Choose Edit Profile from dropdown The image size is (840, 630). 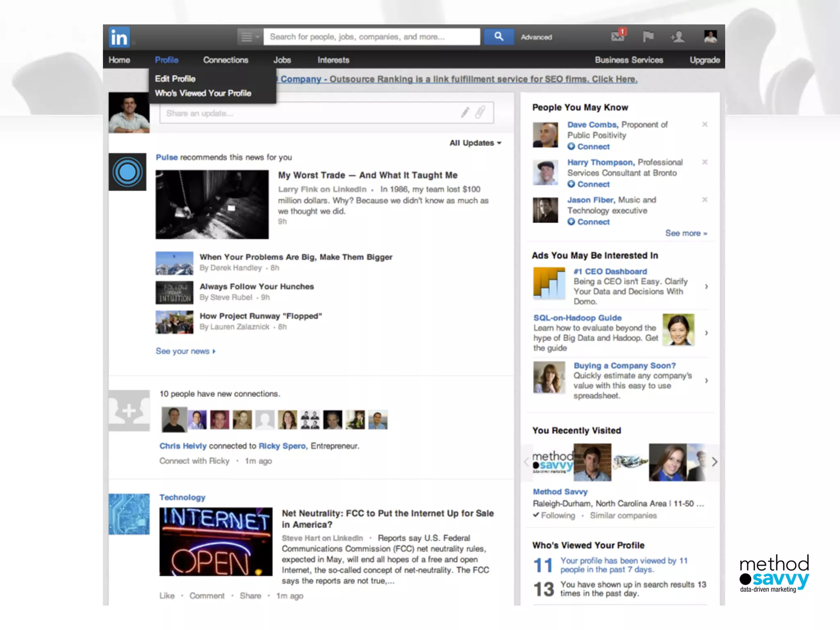175,78
